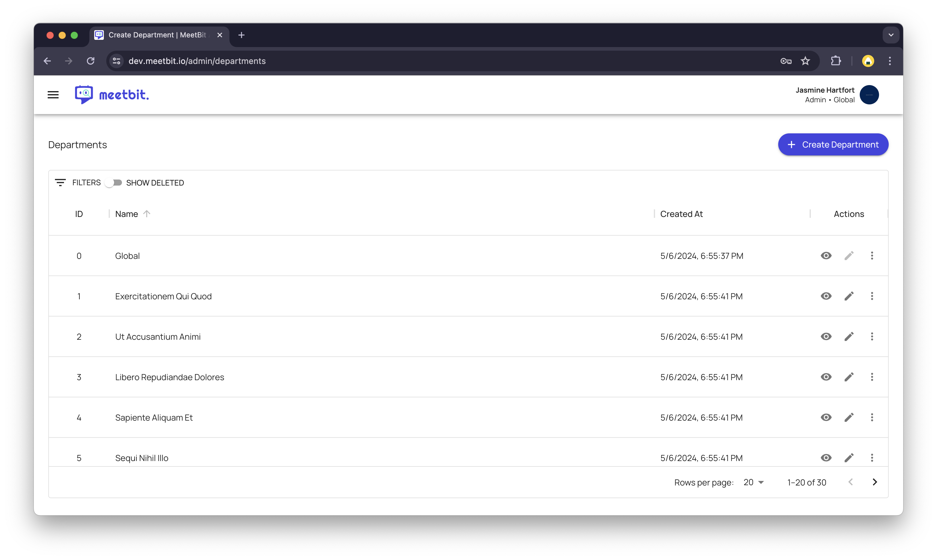
Task: Click edit pencil for Exercitationem Qui Quod
Action: coord(849,296)
